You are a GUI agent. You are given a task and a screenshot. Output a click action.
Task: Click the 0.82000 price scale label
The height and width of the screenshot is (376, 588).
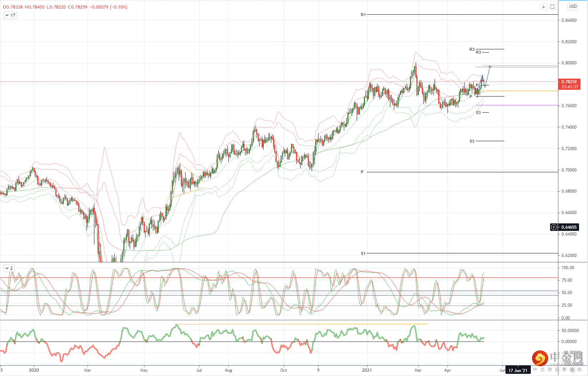tap(569, 42)
